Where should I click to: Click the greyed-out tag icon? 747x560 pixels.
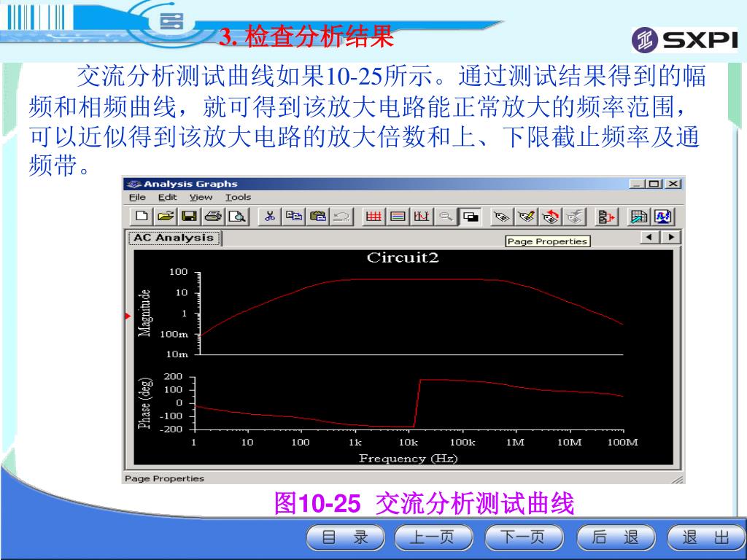(575, 217)
